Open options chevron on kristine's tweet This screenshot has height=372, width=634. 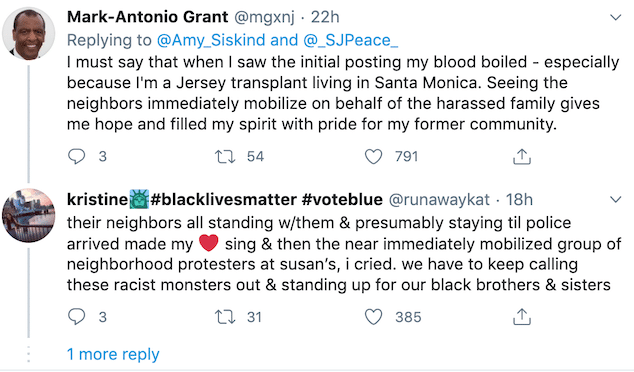click(x=615, y=199)
